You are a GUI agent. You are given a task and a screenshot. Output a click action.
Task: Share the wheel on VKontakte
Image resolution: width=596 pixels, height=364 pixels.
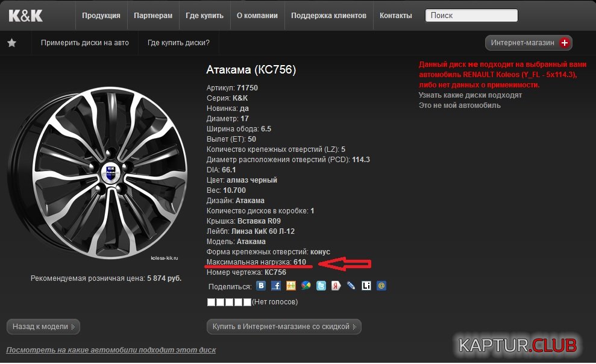(x=261, y=286)
